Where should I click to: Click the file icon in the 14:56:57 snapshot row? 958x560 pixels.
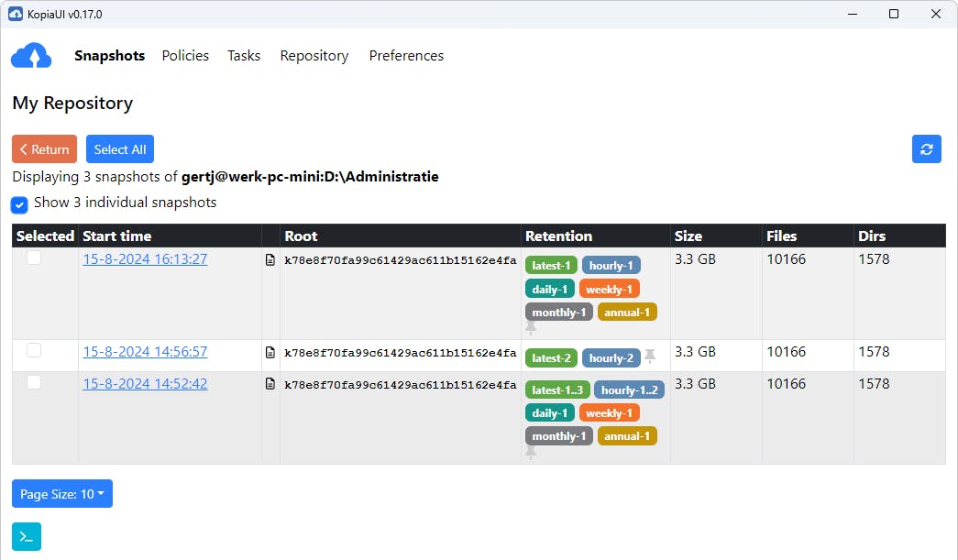click(270, 353)
